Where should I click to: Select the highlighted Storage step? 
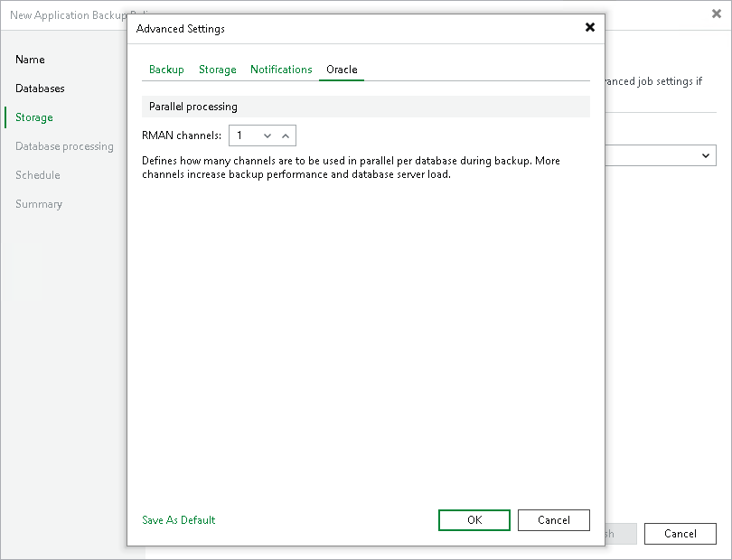point(33,117)
